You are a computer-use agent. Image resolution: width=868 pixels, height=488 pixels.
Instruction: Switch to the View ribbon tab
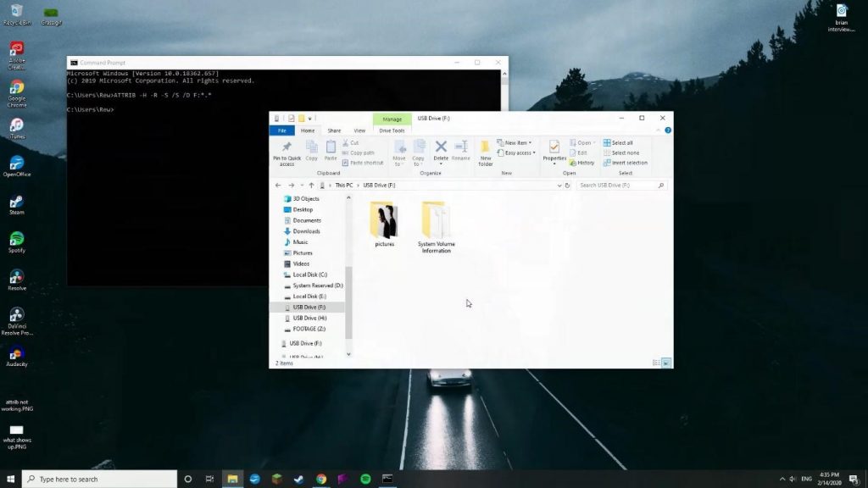pyautogui.click(x=359, y=130)
